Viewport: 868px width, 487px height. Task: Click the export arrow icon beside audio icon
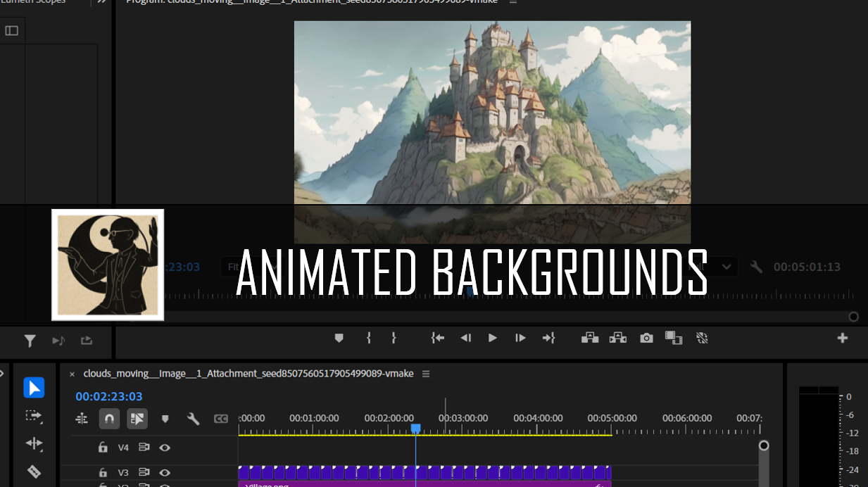click(x=87, y=341)
